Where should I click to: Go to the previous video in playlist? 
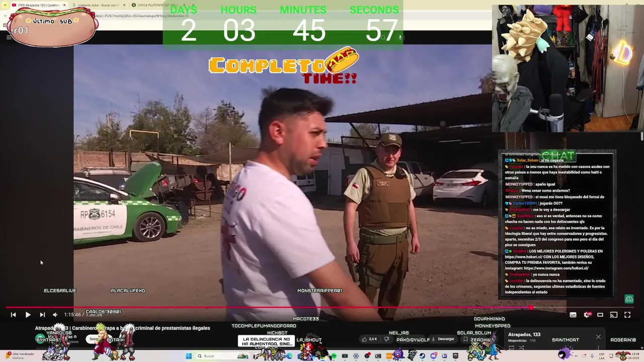click(13, 315)
